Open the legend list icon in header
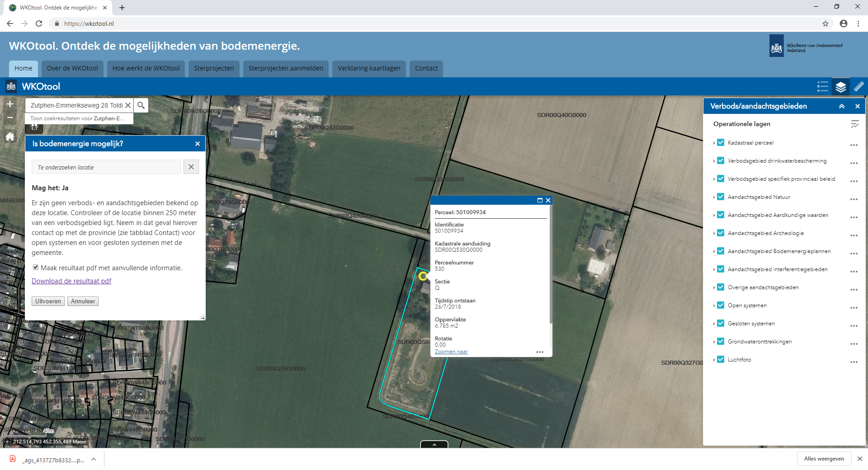Viewport: 868px width, 470px height. pos(822,87)
